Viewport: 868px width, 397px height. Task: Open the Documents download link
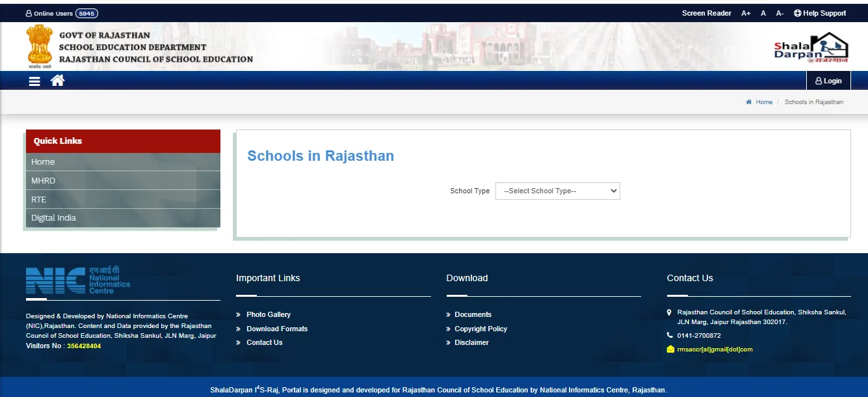[473, 314]
